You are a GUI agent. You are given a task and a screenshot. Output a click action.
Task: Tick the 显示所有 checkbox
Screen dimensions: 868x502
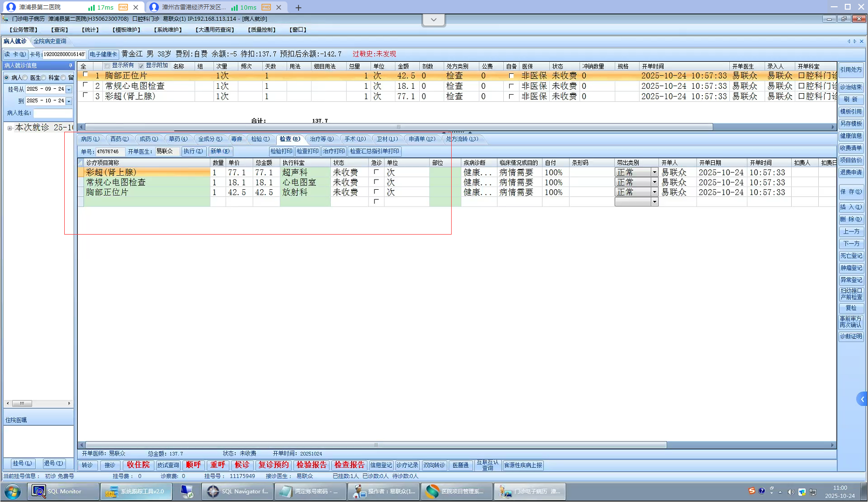[x=107, y=66]
